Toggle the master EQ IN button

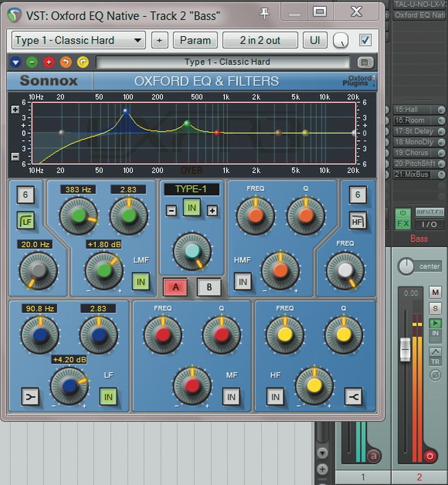click(x=192, y=208)
